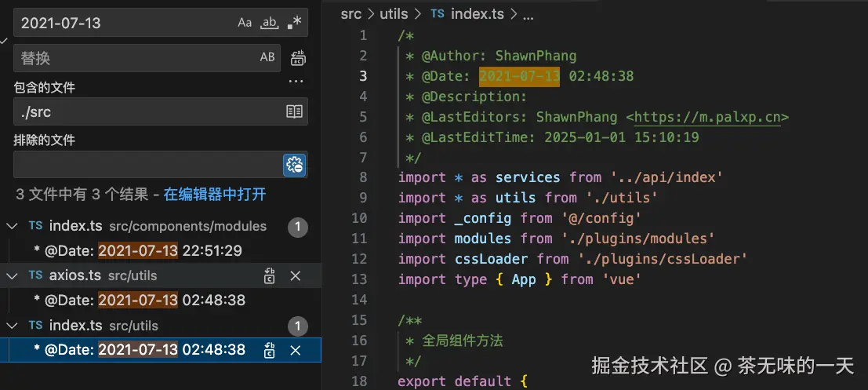This screenshot has height=390, width=868.
Task: Click replace icon on axios.ts row
Action: point(270,275)
